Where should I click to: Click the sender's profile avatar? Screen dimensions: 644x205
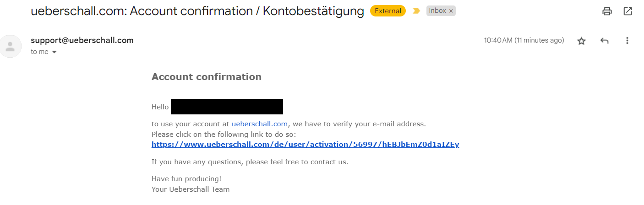(10, 46)
